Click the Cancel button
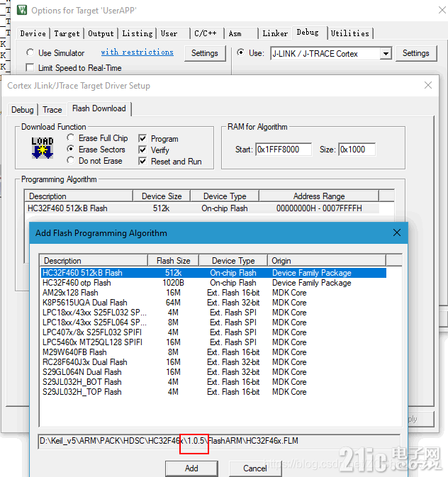This screenshot has width=448, height=477. coord(254,468)
